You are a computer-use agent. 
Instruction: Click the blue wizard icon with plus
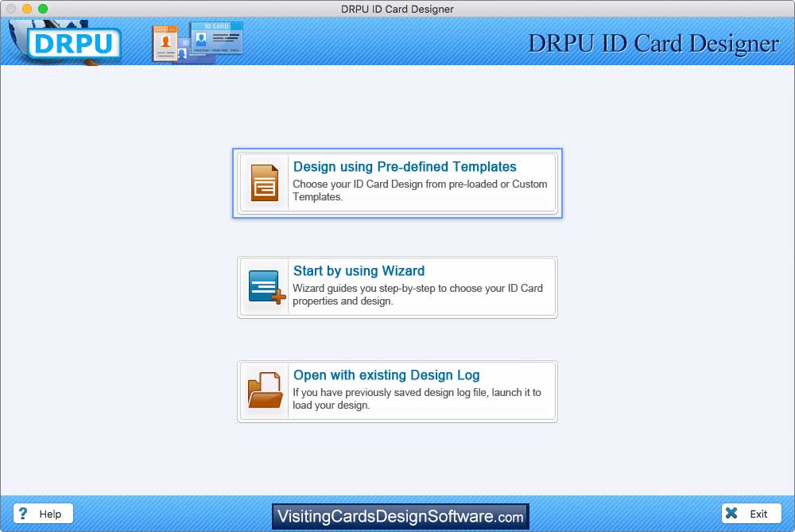coord(266,287)
